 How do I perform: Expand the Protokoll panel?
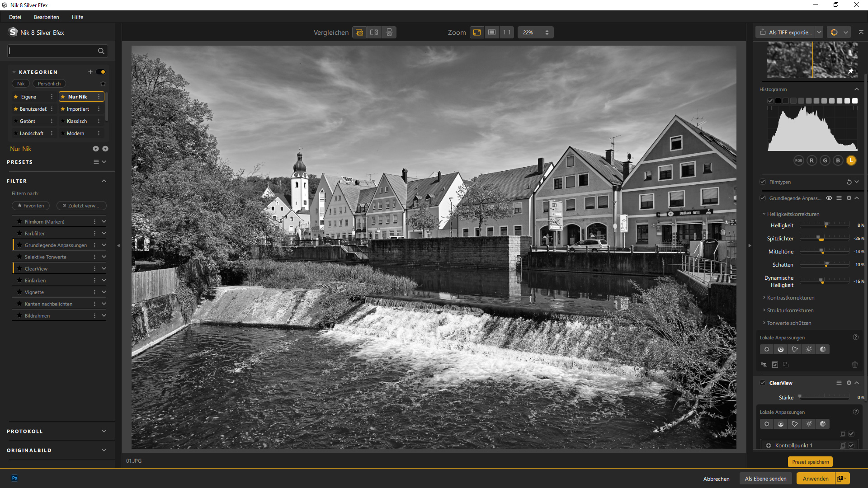104,431
